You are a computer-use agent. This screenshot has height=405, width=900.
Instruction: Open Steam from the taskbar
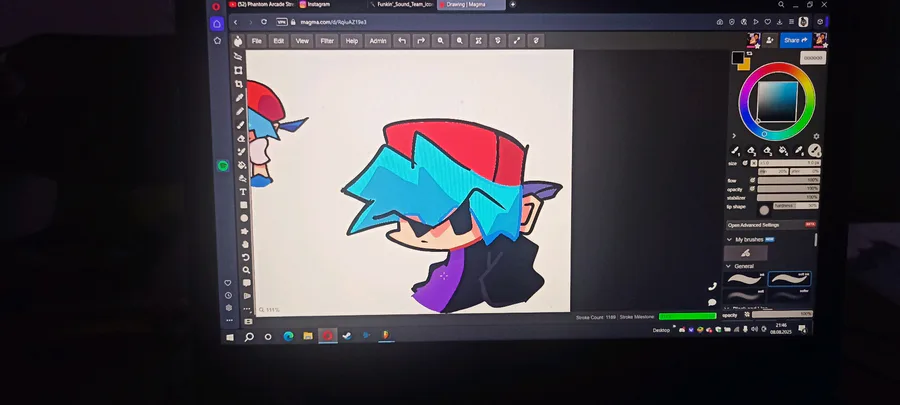[347, 336]
